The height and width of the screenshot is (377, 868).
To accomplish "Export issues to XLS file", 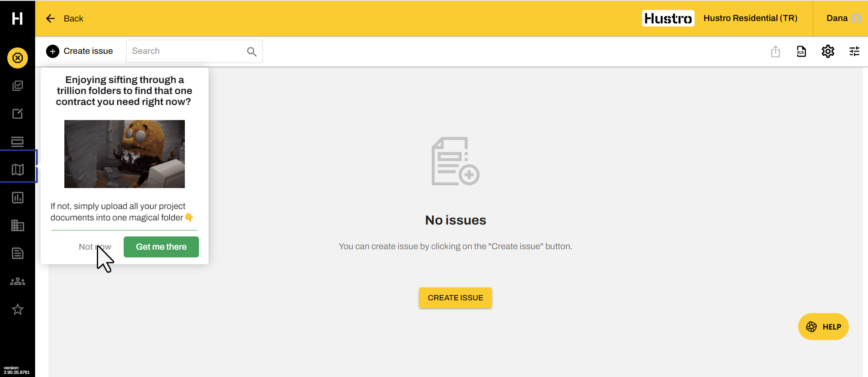I will coord(801,52).
